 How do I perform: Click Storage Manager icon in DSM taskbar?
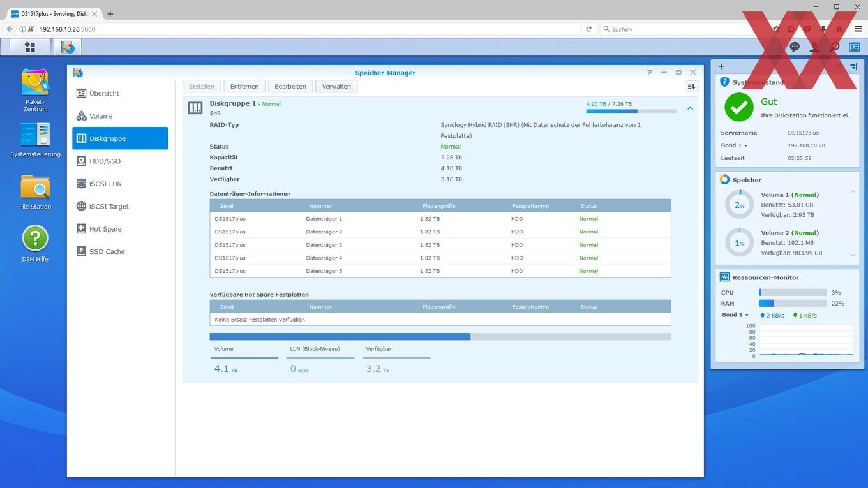point(68,47)
